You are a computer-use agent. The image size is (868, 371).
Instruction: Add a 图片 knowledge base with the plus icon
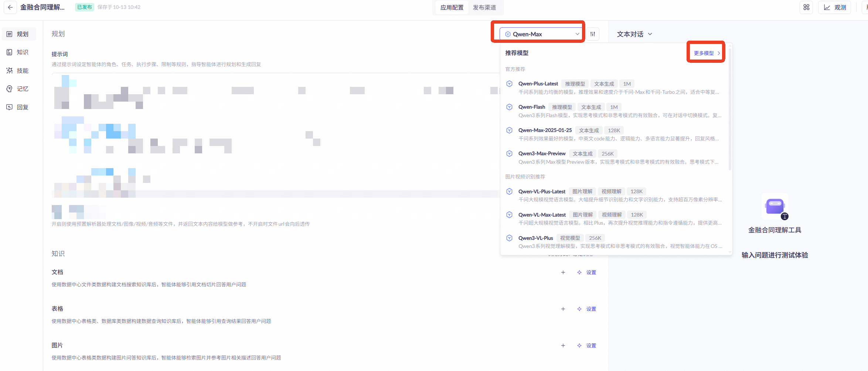point(563,346)
